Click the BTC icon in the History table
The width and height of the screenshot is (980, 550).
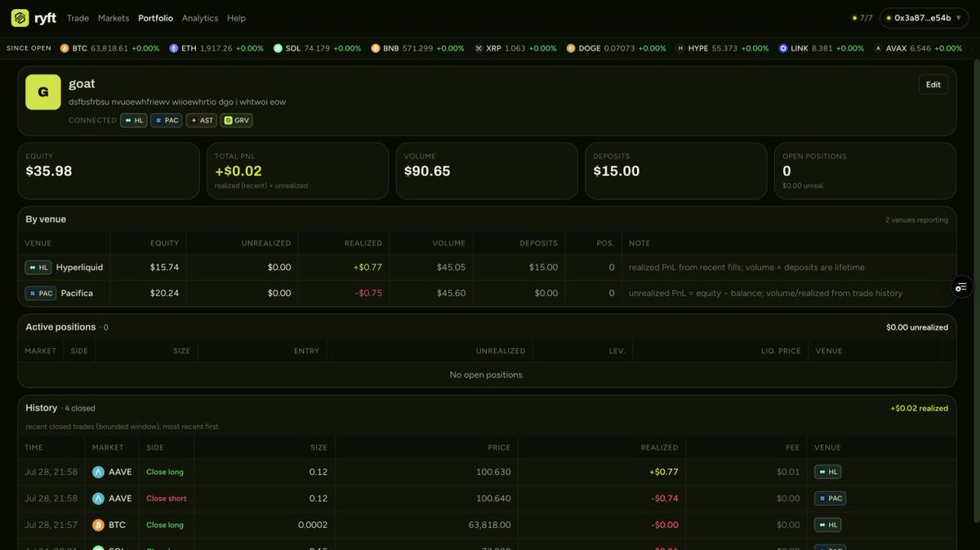98,525
